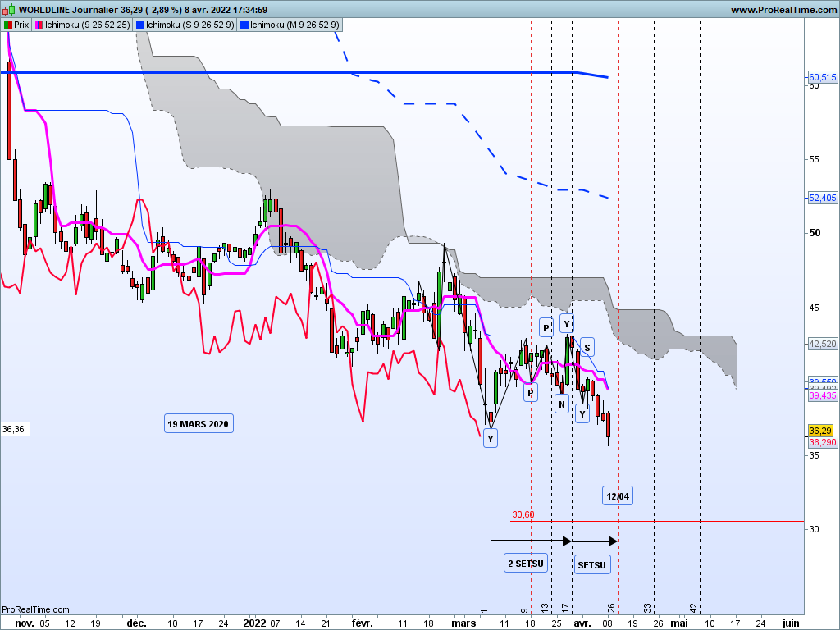This screenshot has height=630, width=840.
Task: Click the 25 date on the time axis
Action: coord(557,623)
